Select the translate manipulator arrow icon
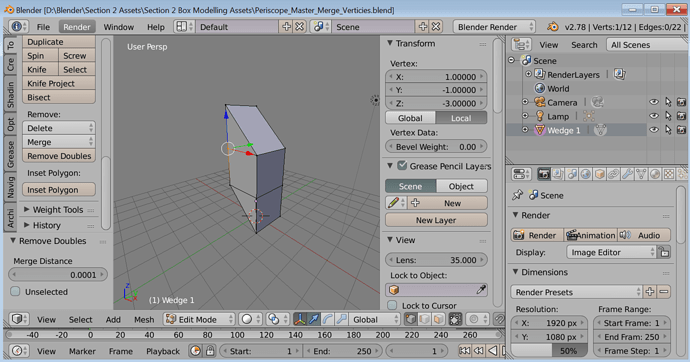 point(314,319)
